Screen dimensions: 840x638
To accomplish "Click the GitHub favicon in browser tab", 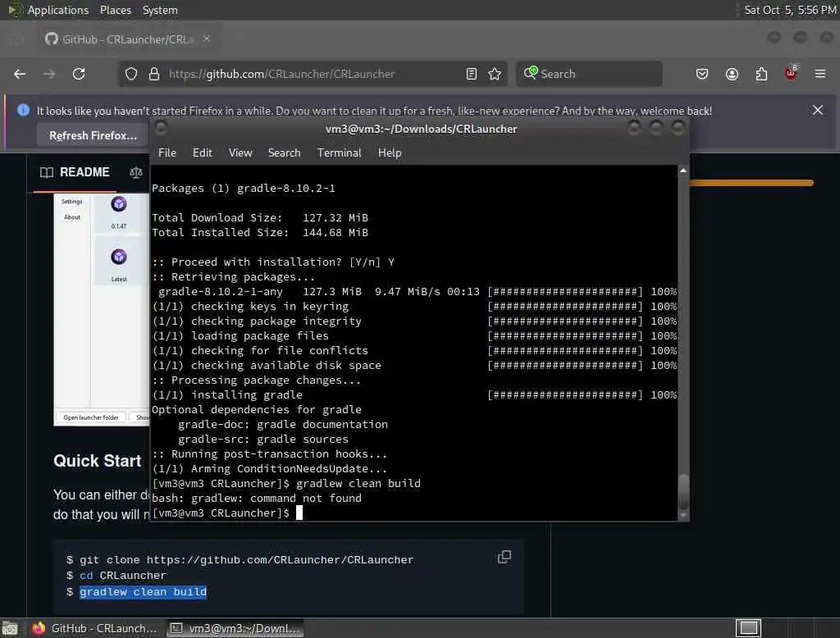I will point(52,39).
